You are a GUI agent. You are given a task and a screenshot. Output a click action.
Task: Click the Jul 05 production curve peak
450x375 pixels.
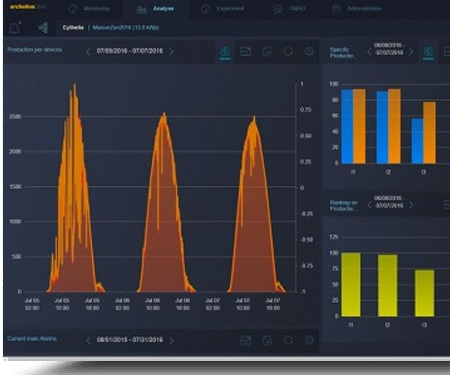(x=74, y=85)
